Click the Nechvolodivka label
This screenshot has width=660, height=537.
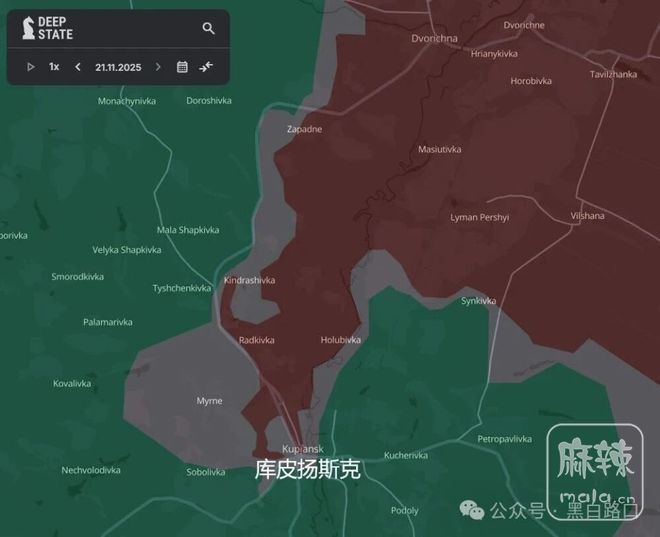91,471
